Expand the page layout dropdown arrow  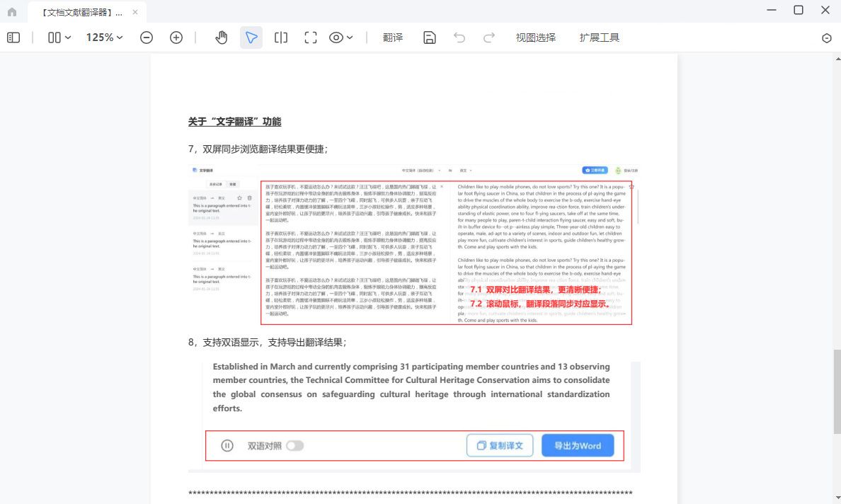click(68, 38)
